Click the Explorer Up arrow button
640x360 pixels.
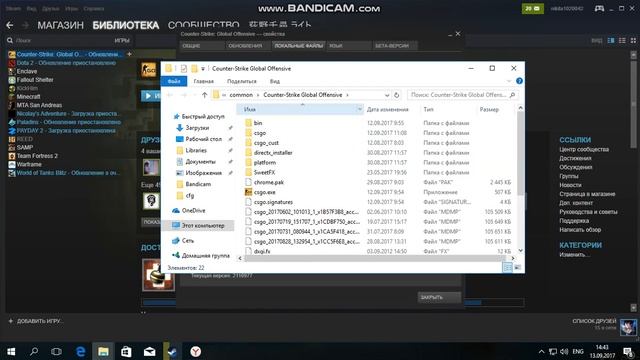pos(204,95)
